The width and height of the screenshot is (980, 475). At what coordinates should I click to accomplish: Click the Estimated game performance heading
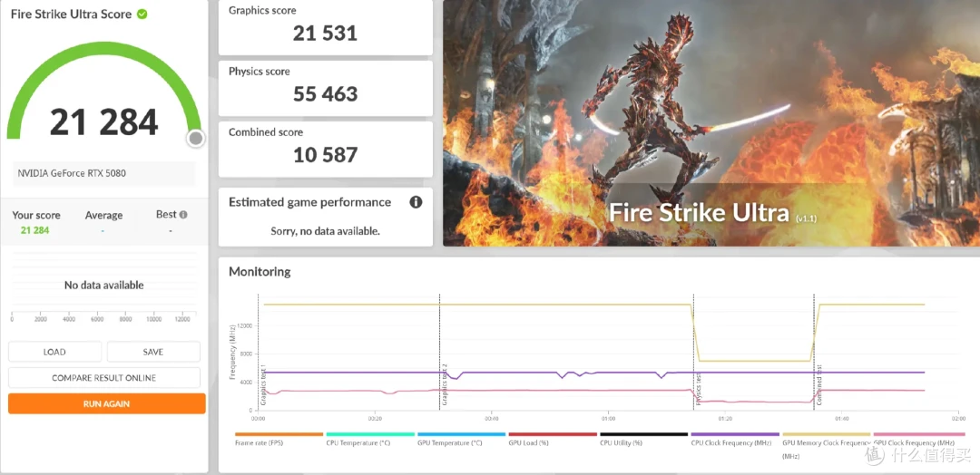310,202
